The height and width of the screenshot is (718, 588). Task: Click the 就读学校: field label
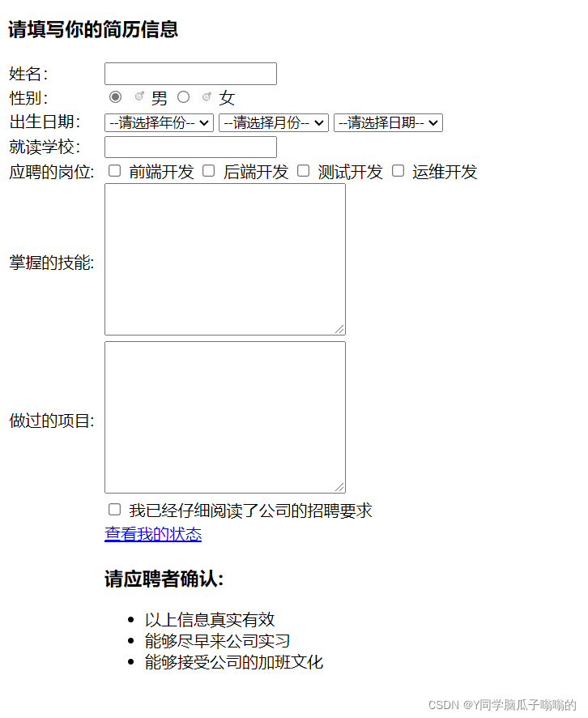(x=45, y=147)
